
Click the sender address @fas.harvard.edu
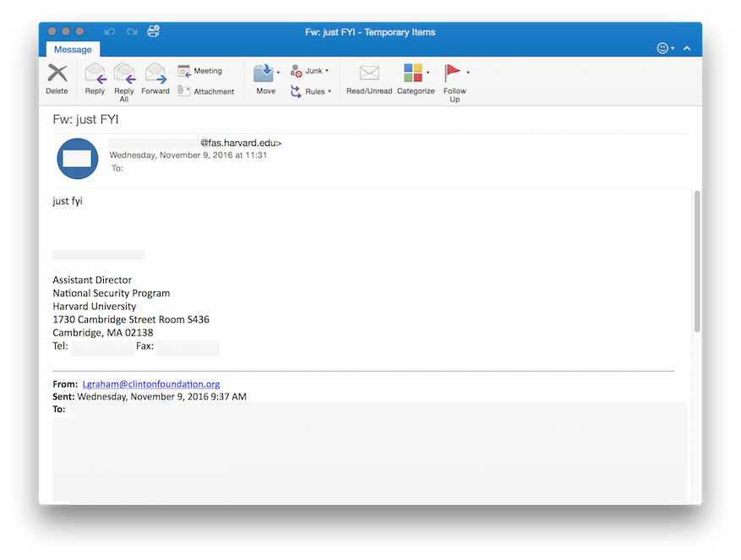point(241,143)
